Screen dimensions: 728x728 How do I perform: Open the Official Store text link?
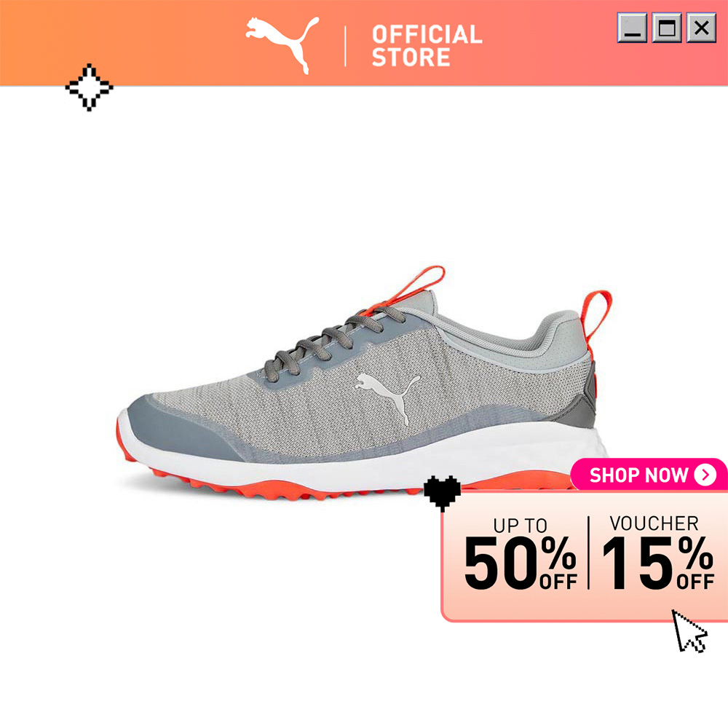pyautogui.click(x=427, y=45)
